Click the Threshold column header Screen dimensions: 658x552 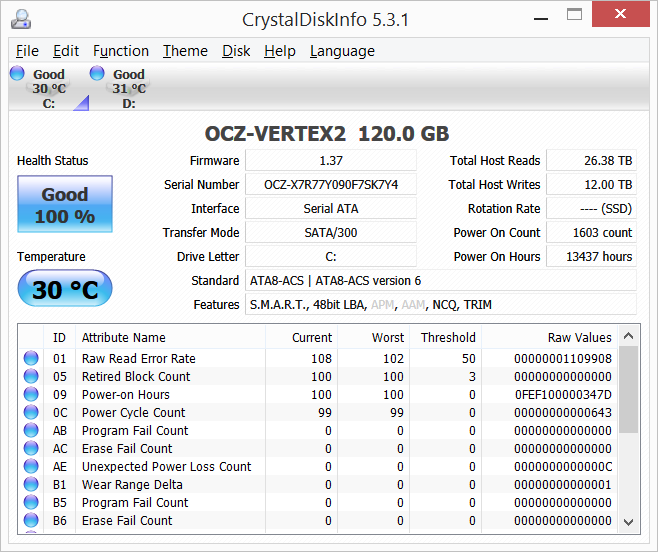tap(446, 337)
